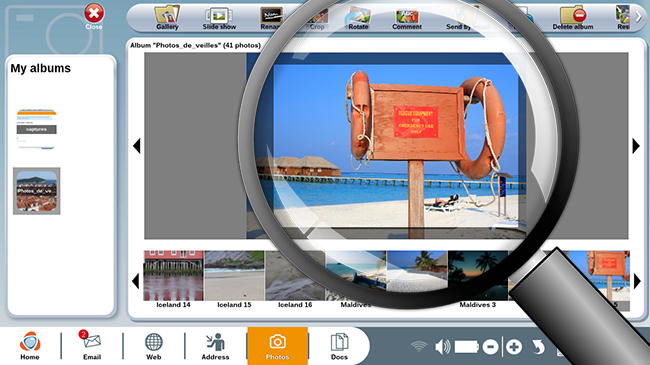Screen dimensions: 650x365
Task: Show previous photo with left arrow
Action: point(137,146)
